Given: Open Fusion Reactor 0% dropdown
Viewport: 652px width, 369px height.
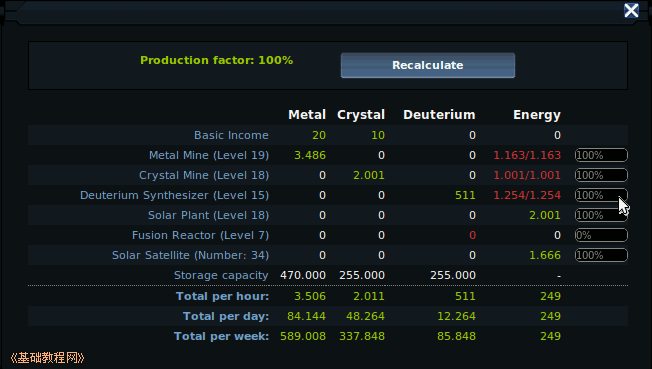Looking at the screenshot, I should (x=601, y=235).
